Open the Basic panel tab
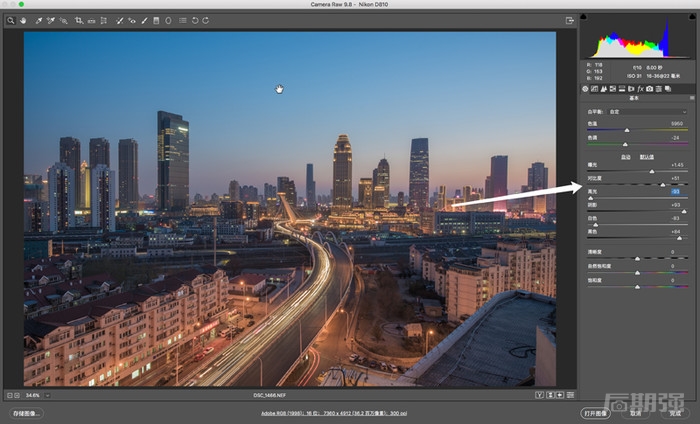The image size is (700, 424). [x=585, y=89]
